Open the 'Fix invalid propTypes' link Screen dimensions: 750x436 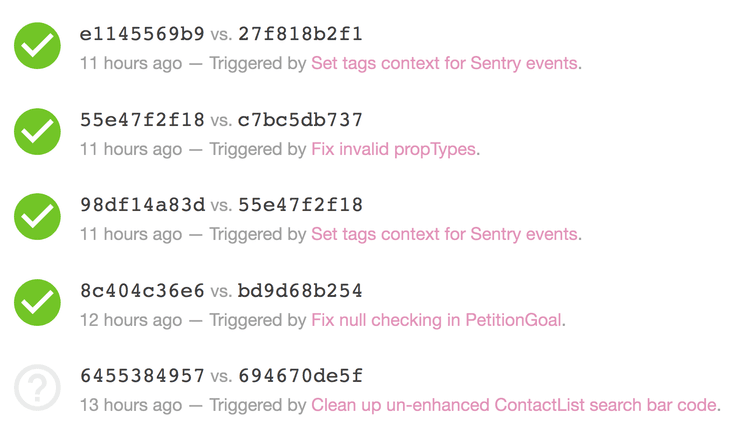(394, 149)
